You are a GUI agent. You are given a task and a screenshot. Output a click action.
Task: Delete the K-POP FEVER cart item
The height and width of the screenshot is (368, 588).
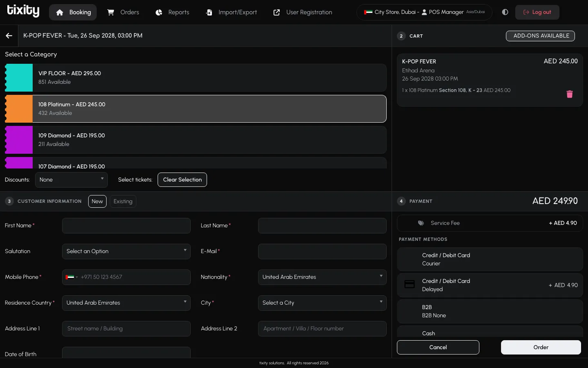pos(570,94)
